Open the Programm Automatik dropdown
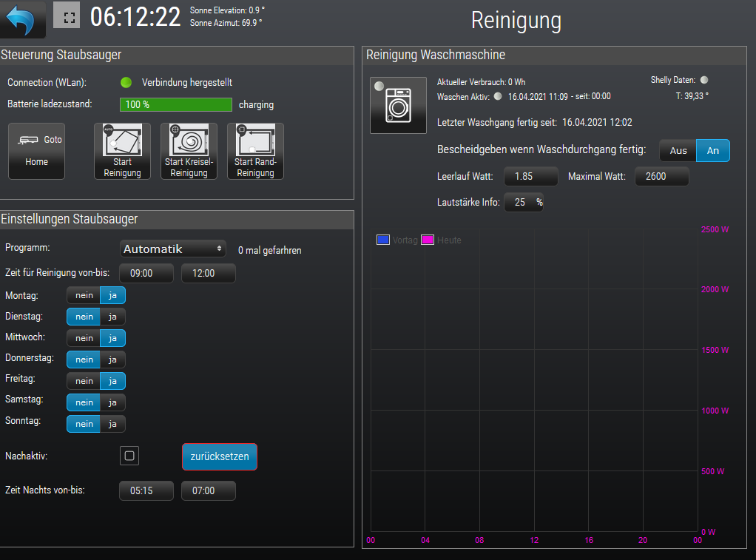 point(173,249)
